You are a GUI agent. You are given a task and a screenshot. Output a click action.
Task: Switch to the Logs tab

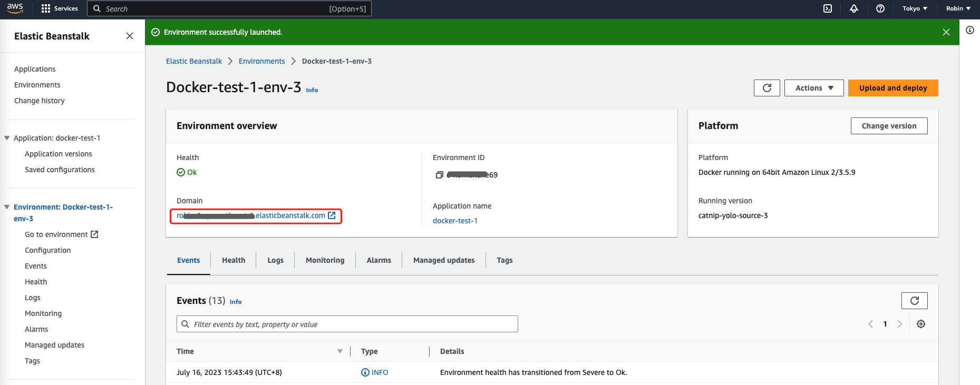pyautogui.click(x=275, y=260)
